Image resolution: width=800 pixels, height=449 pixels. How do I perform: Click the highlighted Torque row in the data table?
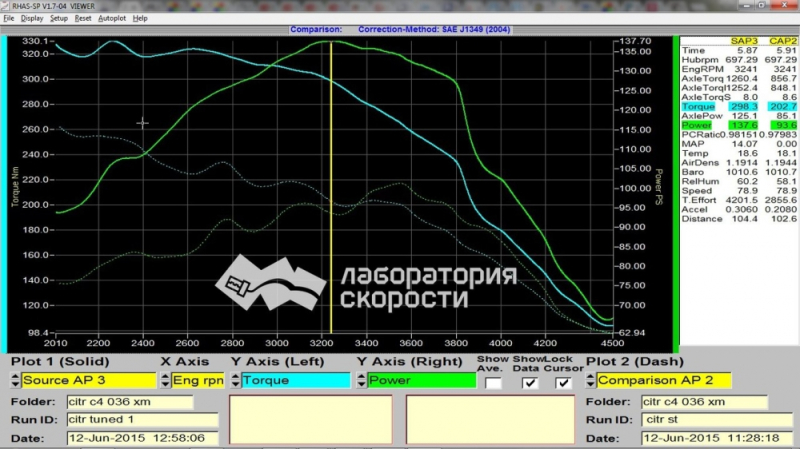739,107
